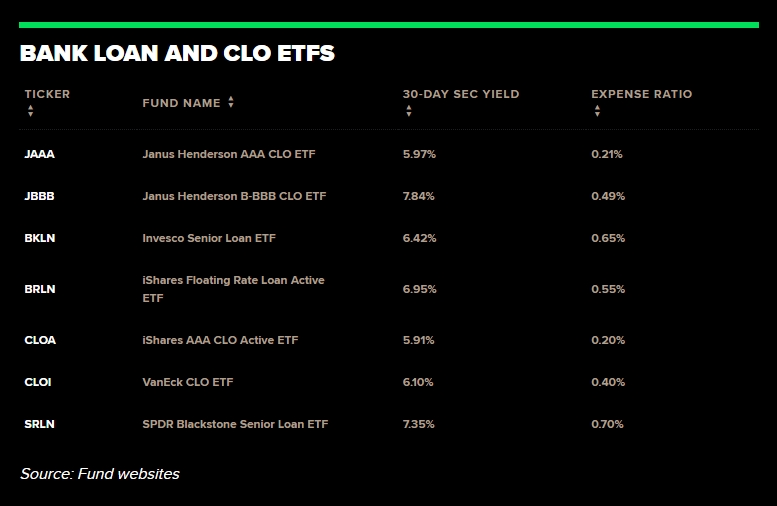Click Invesco Senior Loan ETF name
Image resolution: width=777 pixels, height=506 pixels.
click(209, 238)
